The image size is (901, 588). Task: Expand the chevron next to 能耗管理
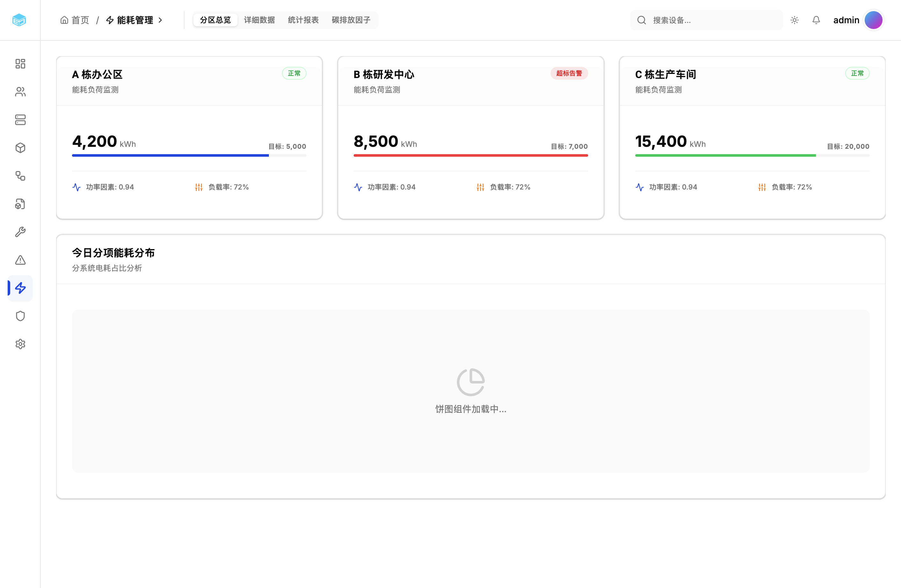coord(160,20)
